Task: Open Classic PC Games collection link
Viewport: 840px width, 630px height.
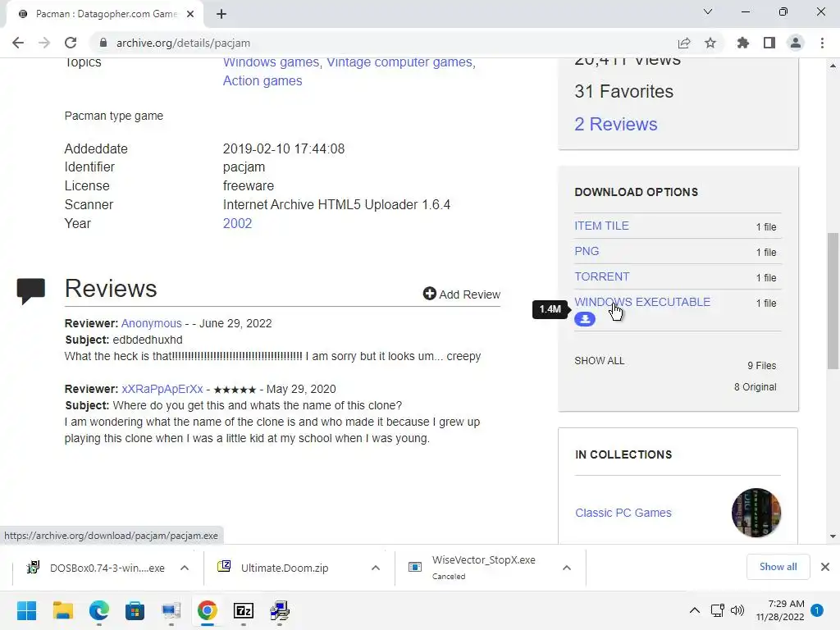Action: click(x=623, y=513)
